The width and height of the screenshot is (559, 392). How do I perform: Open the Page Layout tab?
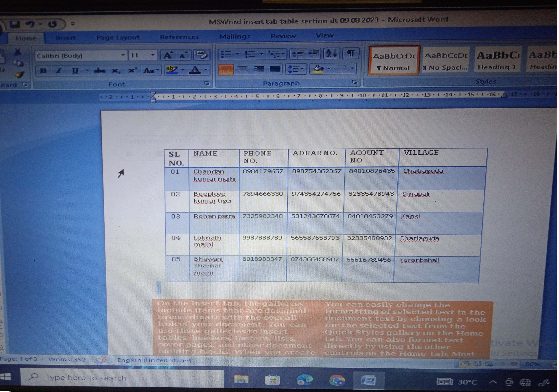point(118,37)
